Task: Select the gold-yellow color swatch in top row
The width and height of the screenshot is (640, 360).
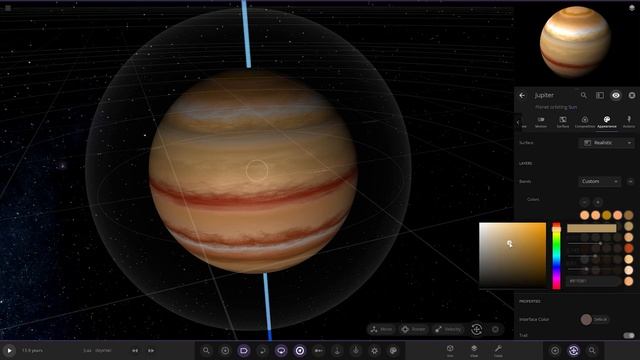Action: click(x=607, y=215)
